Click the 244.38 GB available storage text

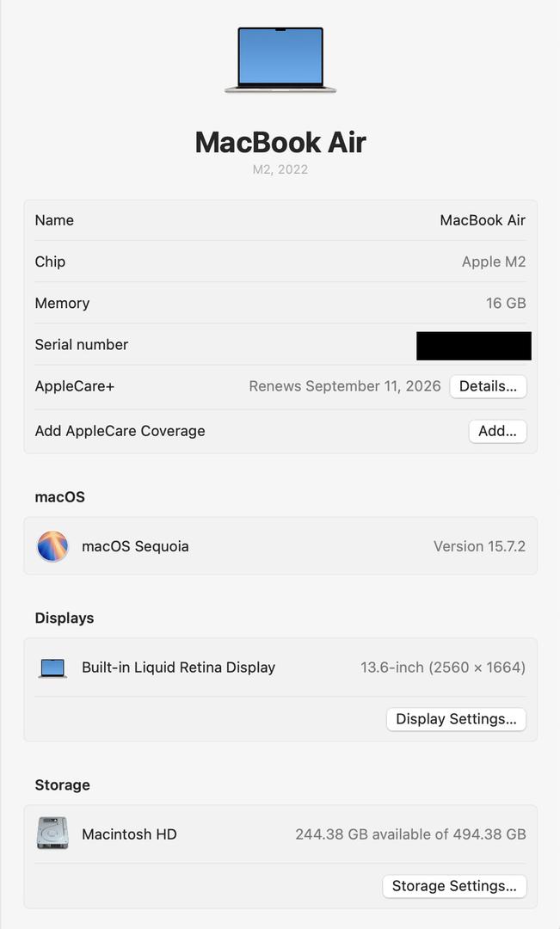(x=410, y=834)
